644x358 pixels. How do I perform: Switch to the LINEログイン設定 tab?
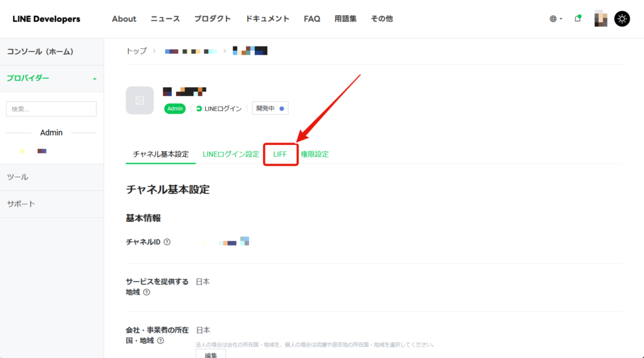coord(231,154)
